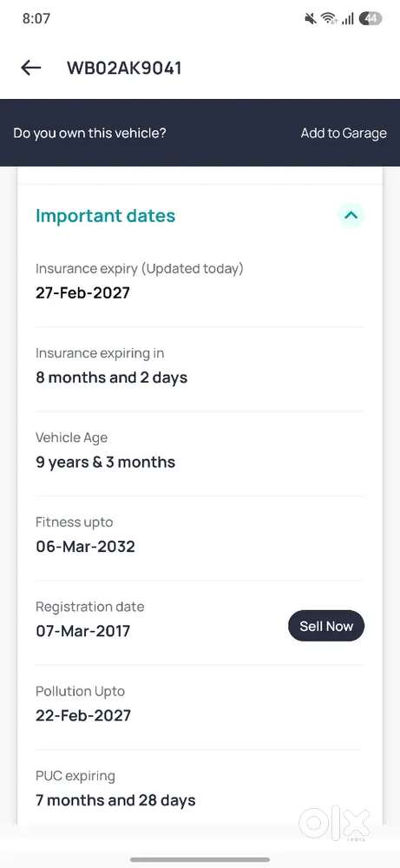The height and width of the screenshot is (868, 400).
Task: Tap the Wi-Fi icon in status bar
Action: pos(329,19)
